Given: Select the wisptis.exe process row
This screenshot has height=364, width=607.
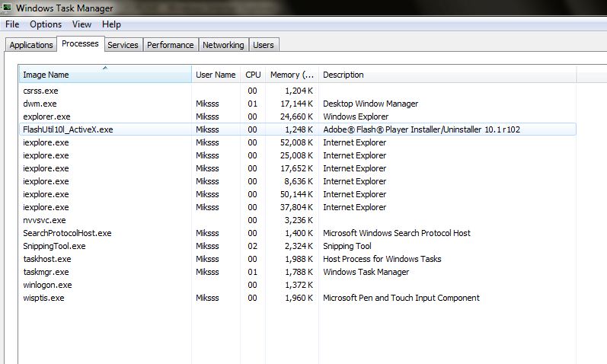Looking at the screenshot, I should [x=43, y=298].
